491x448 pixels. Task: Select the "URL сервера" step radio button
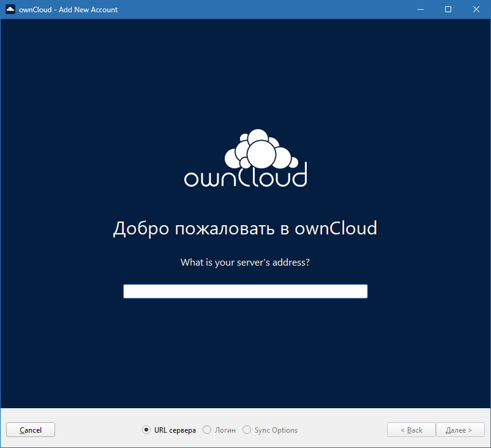[146, 430]
